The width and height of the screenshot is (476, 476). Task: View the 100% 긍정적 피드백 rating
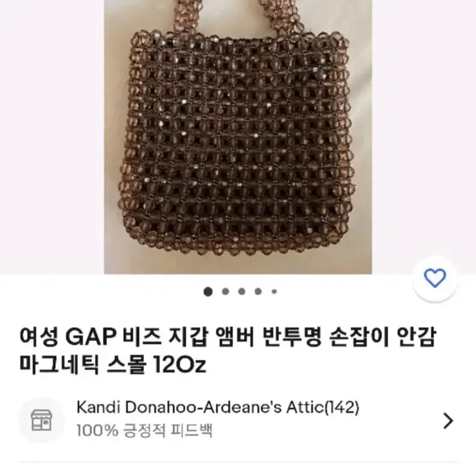pyautogui.click(x=145, y=430)
